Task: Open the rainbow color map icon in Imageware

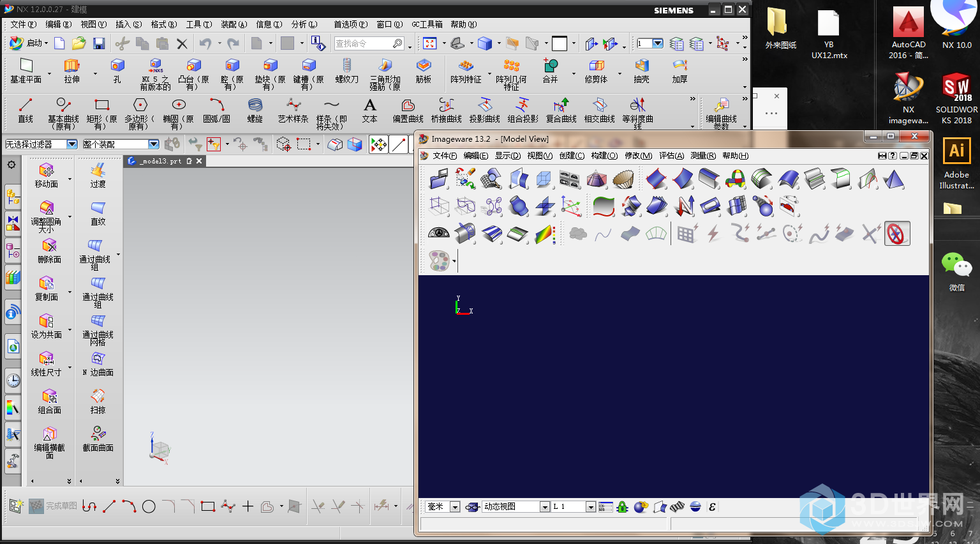Action: 544,234
